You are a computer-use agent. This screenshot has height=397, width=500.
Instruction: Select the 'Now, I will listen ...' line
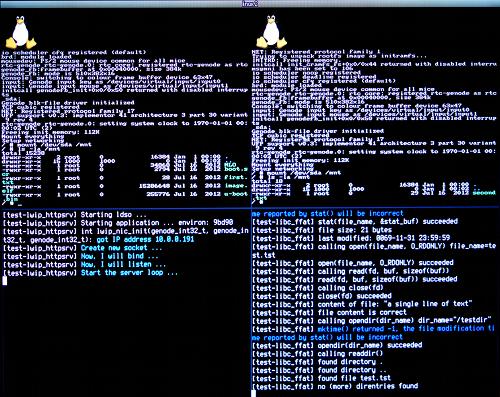(84, 264)
